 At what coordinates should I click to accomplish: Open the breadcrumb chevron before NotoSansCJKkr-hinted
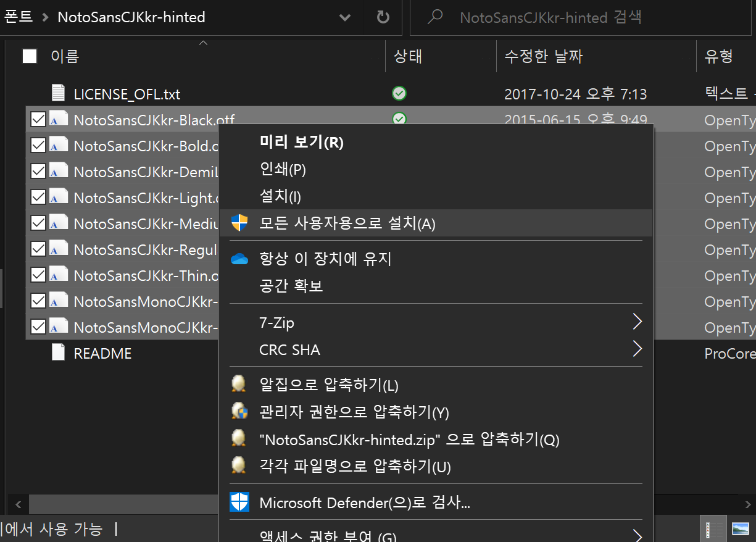pyautogui.click(x=44, y=17)
